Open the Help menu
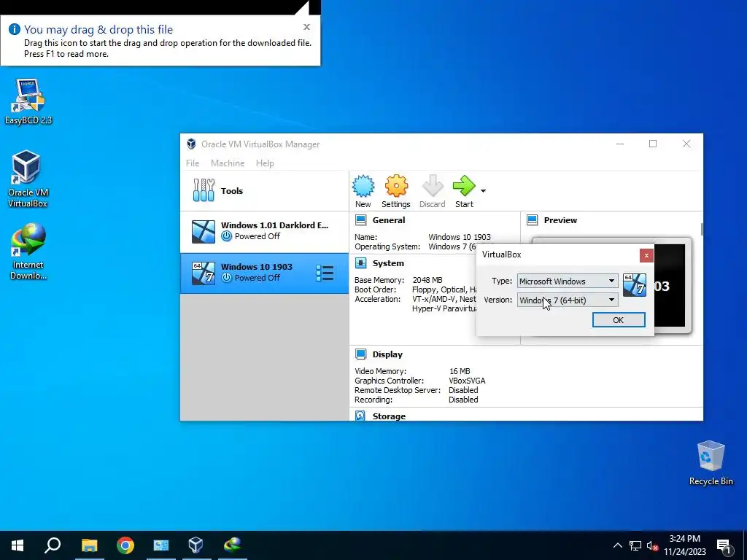 pos(265,163)
